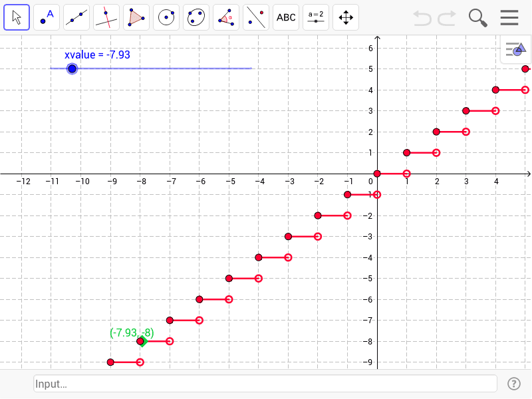532x399 pixels.
Task: Pick the Reflect about Line tool
Action: [x=256, y=17]
